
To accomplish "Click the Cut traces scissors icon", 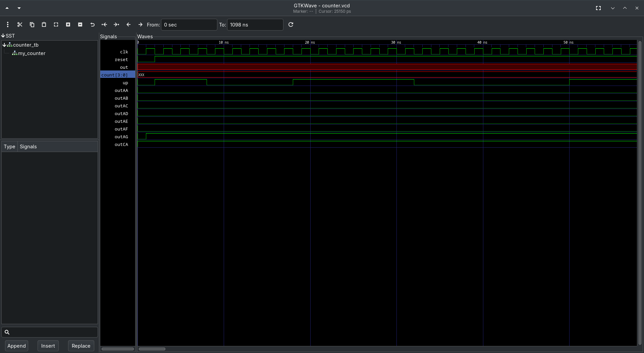I will click(x=20, y=24).
